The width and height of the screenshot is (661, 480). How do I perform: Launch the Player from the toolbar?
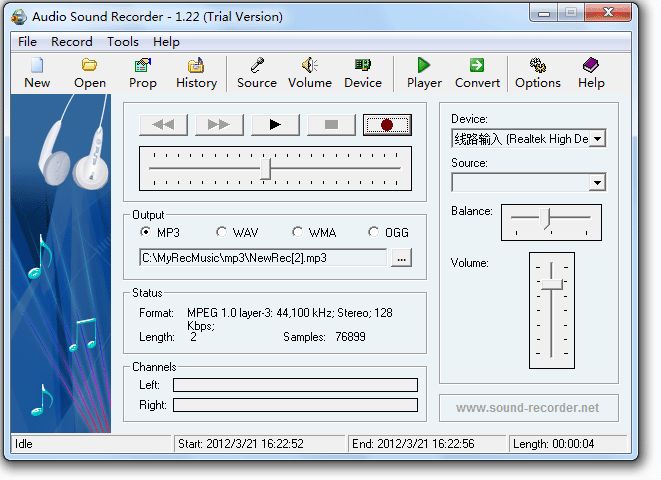(x=424, y=72)
